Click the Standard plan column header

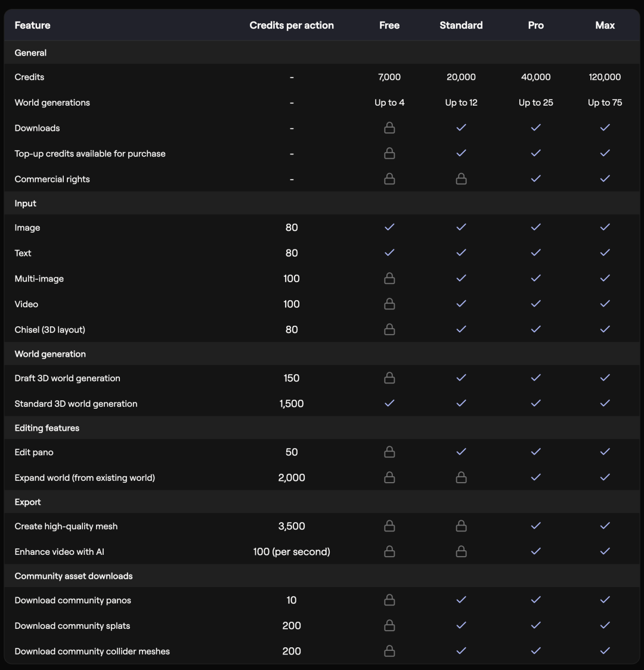click(x=461, y=25)
